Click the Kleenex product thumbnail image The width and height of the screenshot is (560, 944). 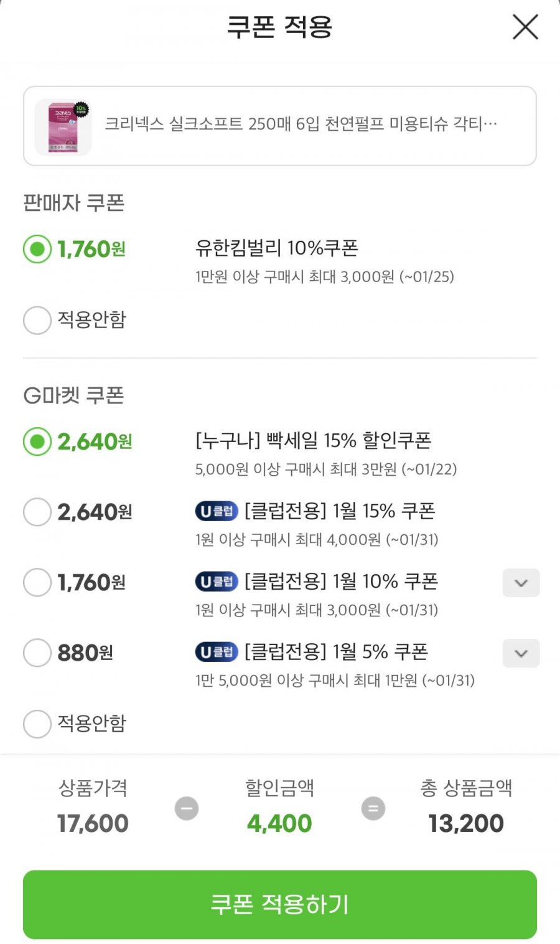(63, 127)
